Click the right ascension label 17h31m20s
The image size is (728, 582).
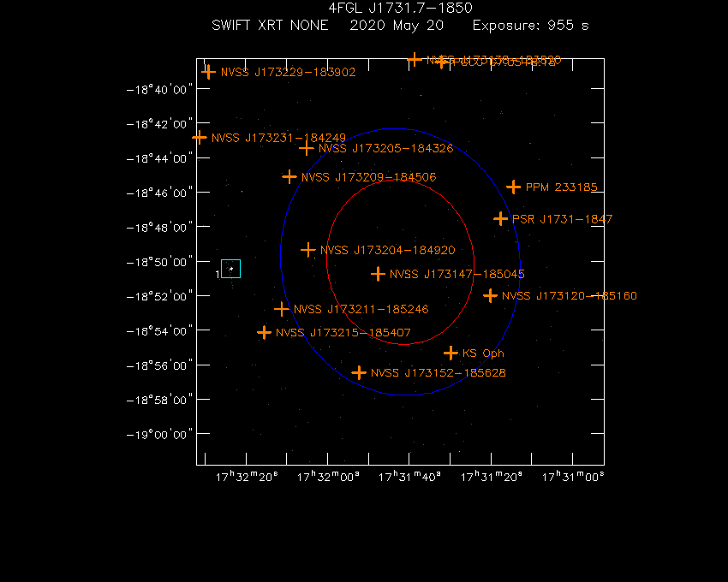click(x=492, y=477)
